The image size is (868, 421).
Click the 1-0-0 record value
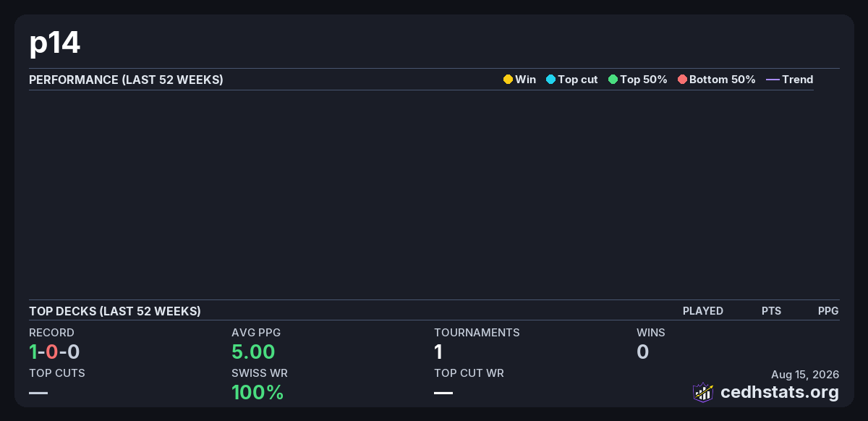tap(54, 352)
